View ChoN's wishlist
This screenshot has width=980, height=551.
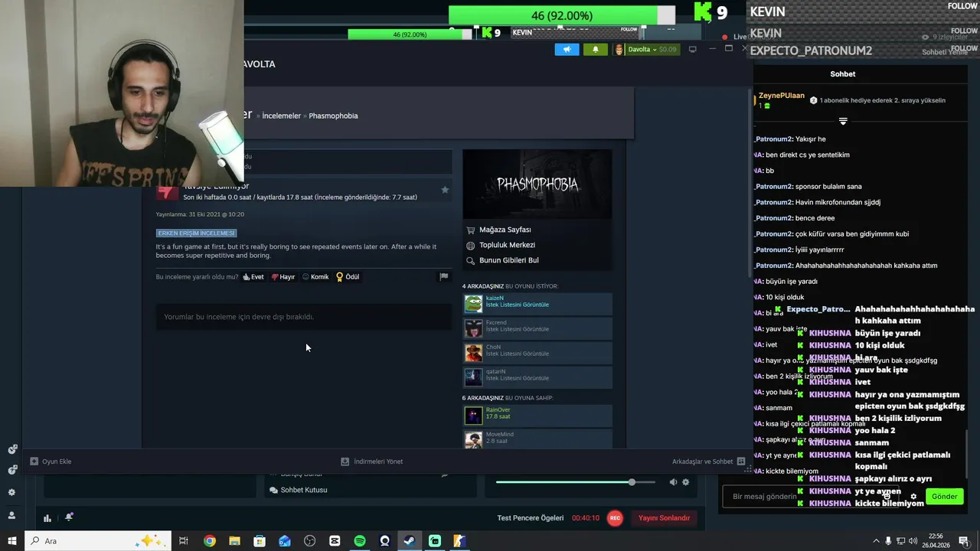pyautogui.click(x=517, y=354)
